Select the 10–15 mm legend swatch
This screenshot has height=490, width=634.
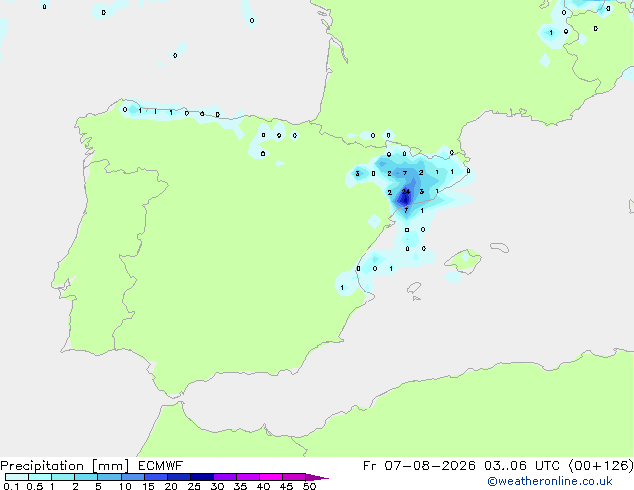(x=133, y=477)
